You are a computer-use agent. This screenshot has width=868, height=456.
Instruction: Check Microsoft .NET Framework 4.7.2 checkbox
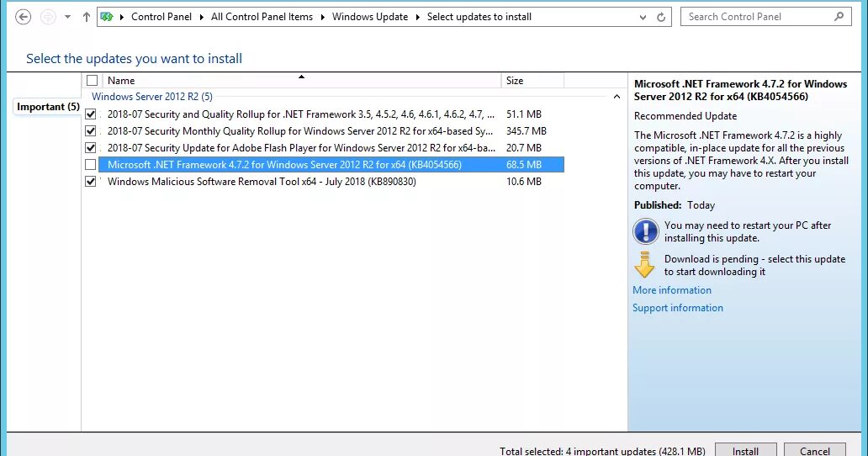coord(90,164)
